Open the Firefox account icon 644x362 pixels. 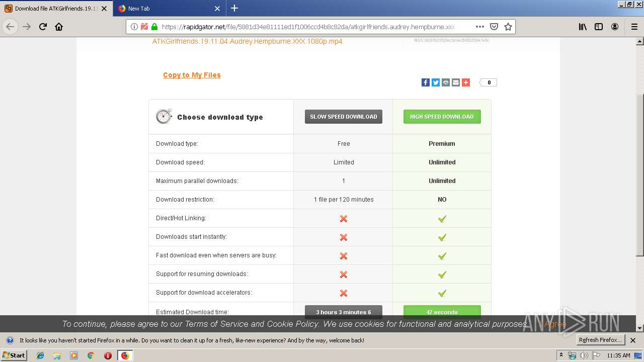tap(615, 27)
